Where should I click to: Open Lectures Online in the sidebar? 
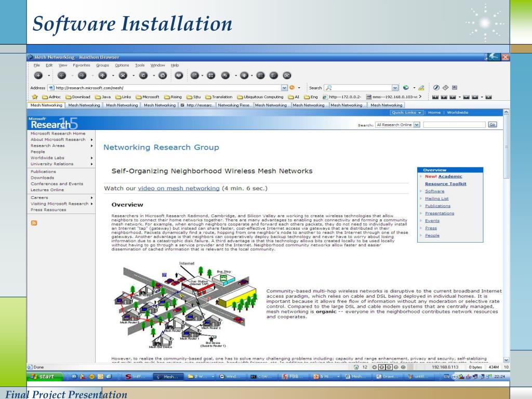point(47,190)
